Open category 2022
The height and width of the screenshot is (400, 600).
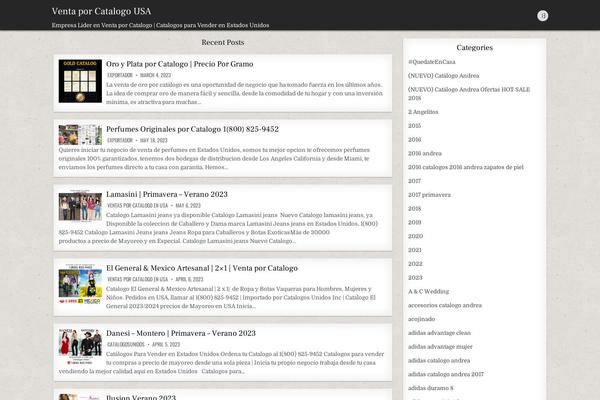pyautogui.click(x=415, y=263)
